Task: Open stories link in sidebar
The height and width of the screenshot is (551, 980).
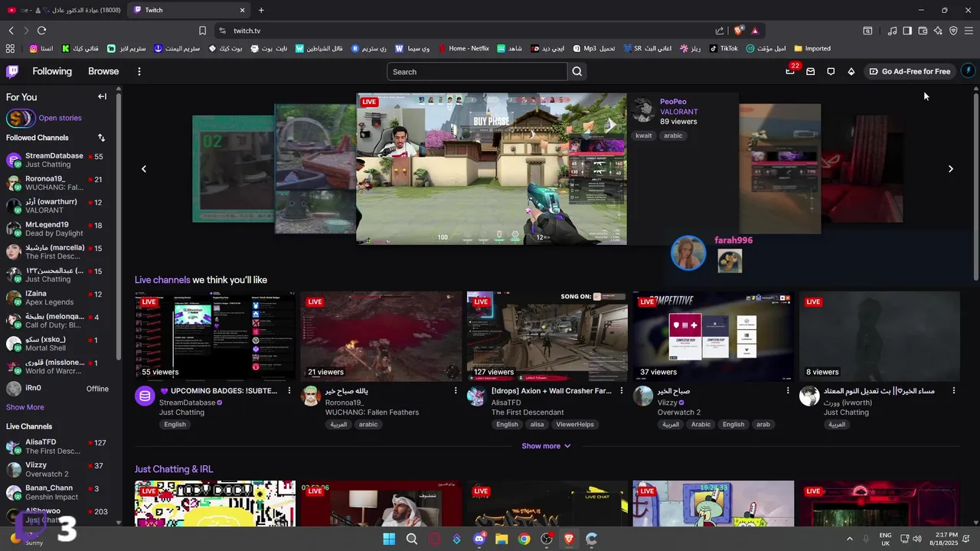Action: point(60,118)
